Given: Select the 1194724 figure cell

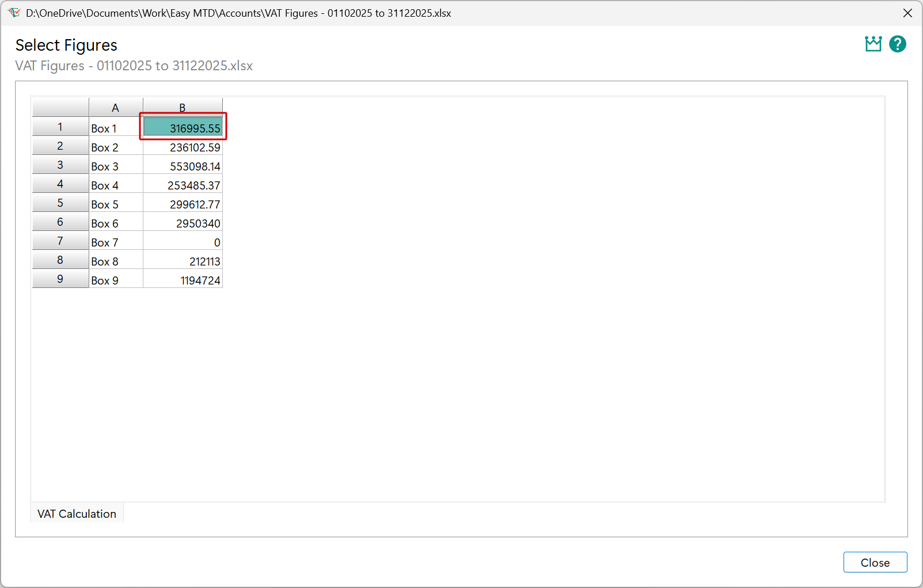Looking at the screenshot, I should pos(183,280).
